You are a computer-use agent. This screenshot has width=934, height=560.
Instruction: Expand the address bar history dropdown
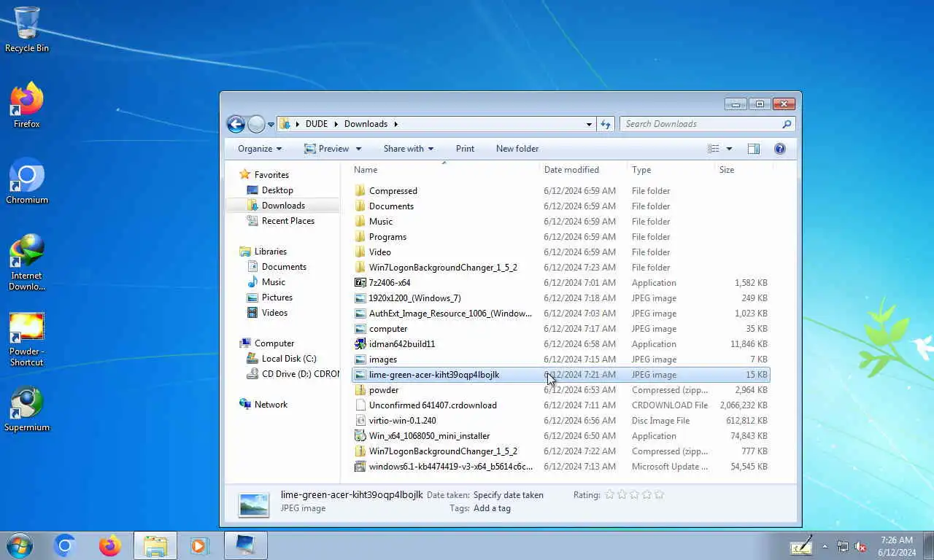pyautogui.click(x=589, y=124)
